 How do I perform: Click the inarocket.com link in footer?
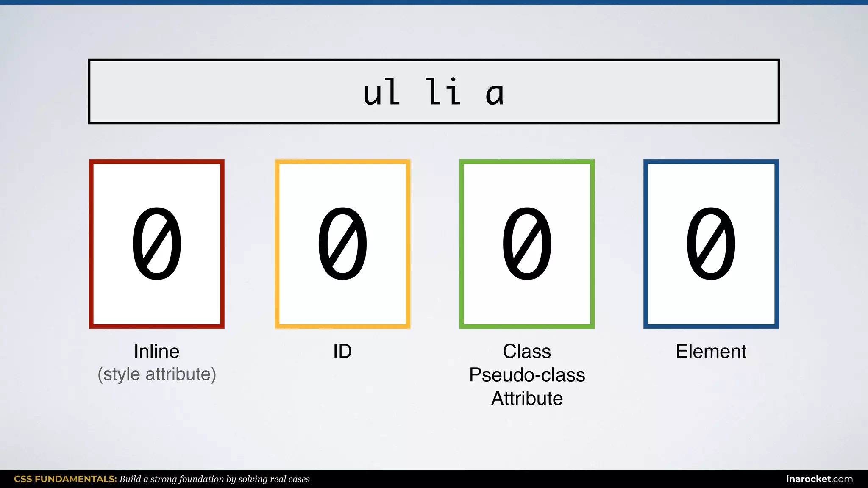coord(819,479)
